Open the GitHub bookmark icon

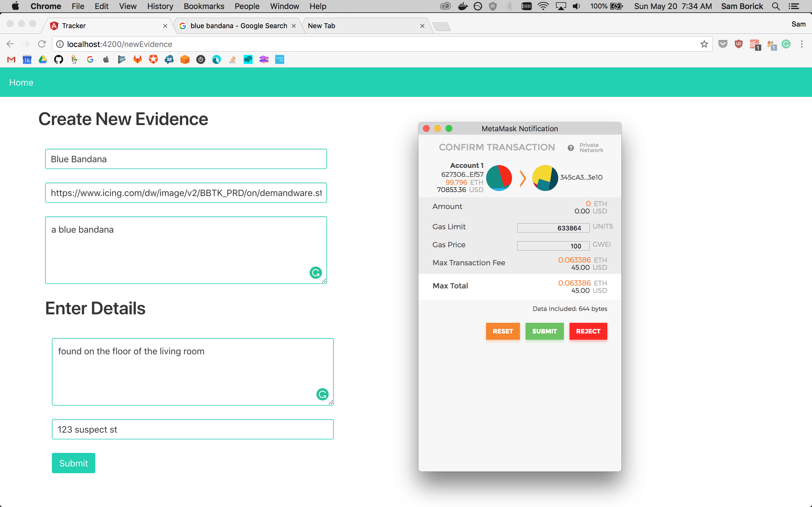(x=59, y=60)
